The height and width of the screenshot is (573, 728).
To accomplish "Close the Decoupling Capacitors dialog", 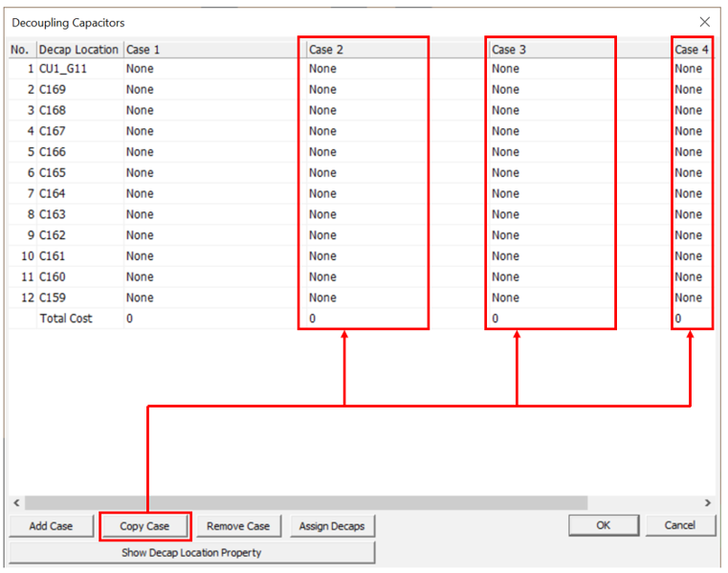I will coord(704,22).
